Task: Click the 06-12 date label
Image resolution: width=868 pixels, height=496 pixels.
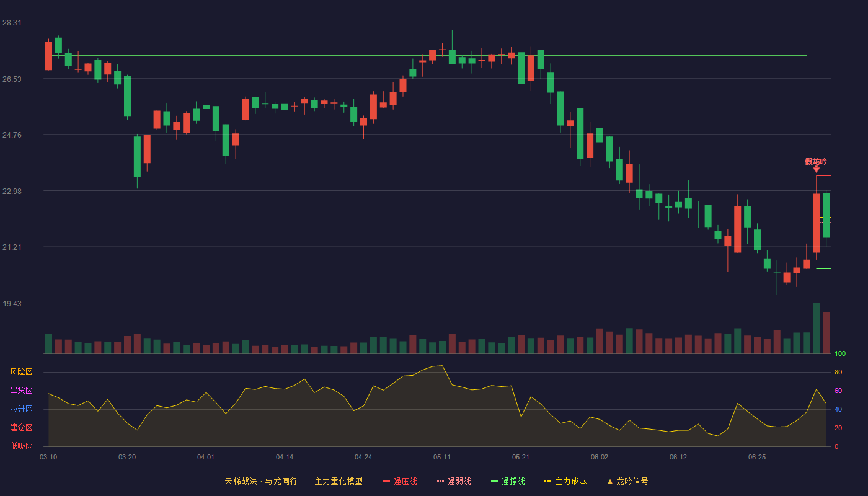Action: (x=678, y=457)
